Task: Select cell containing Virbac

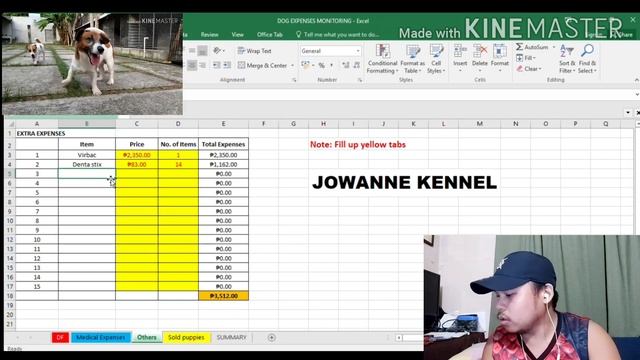Action: point(87,155)
